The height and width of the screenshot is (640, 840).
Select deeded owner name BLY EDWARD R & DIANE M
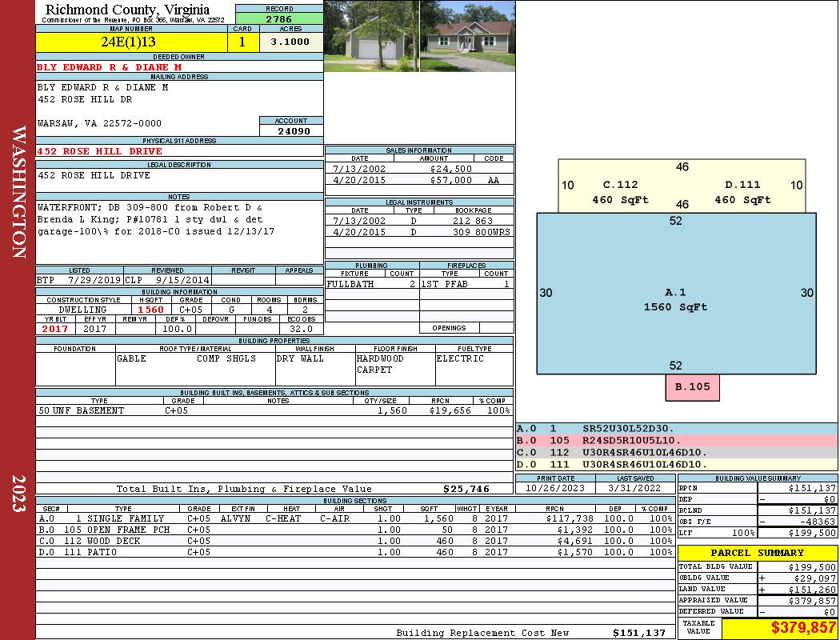tap(110, 67)
